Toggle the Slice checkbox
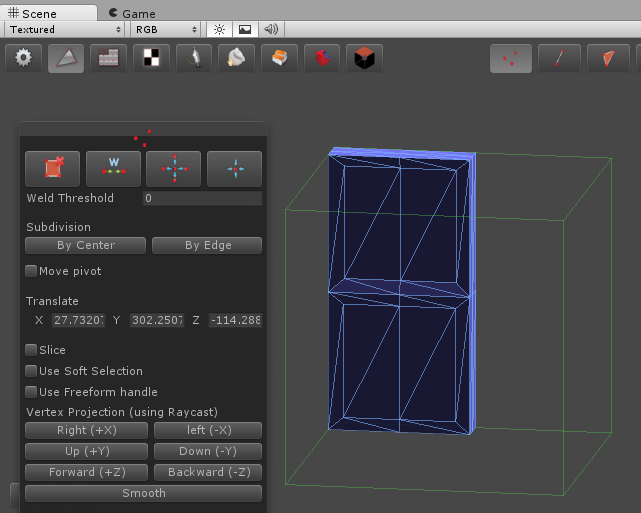The image size is (641, 513). 31,350
